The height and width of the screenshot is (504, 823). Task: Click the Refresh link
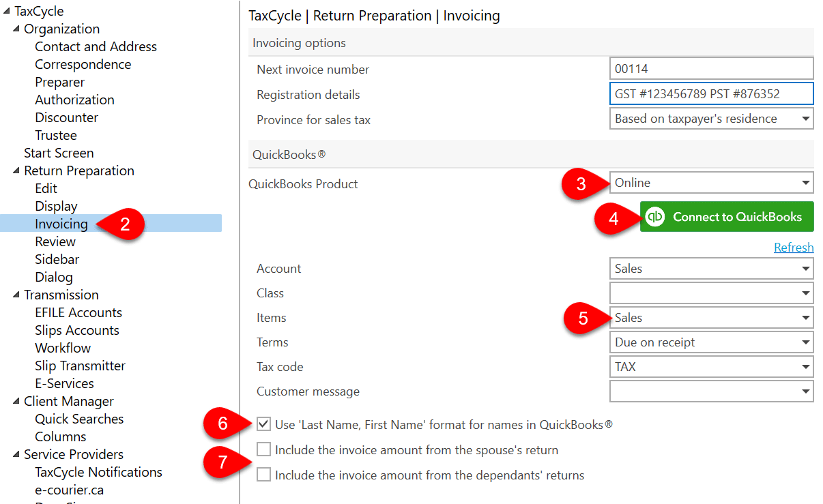coord(794,248)
